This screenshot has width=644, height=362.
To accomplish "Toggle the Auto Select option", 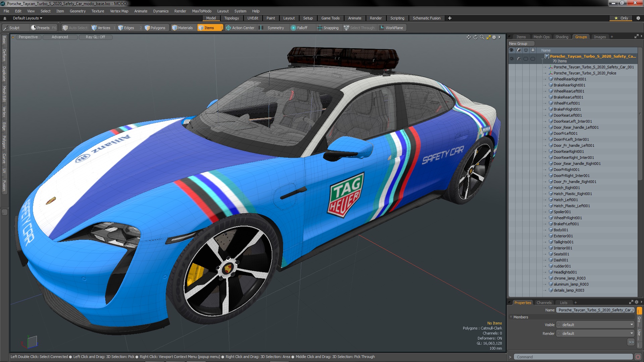I will (75, 28).
